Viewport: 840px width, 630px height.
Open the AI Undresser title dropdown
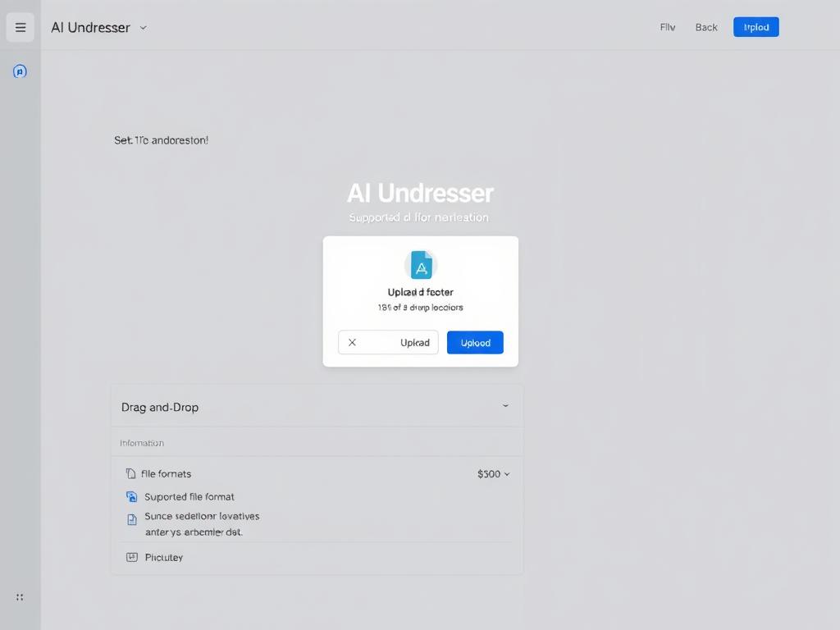click(x=143, y=27)
